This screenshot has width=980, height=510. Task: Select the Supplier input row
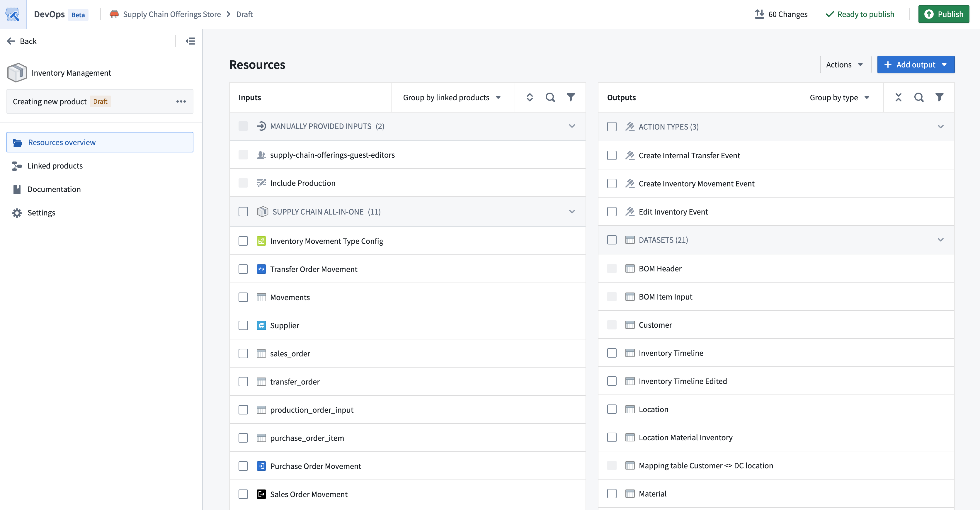[284, 325]
